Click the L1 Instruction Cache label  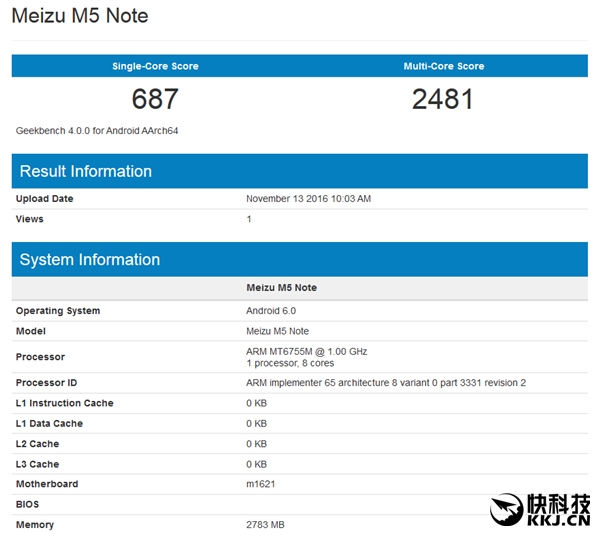click(65, 403)
